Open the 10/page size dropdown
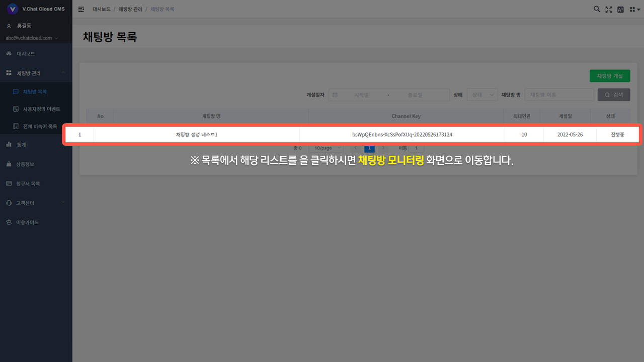Screen dimensions: 644x362 pyautogui.click(x=326, y=148)
